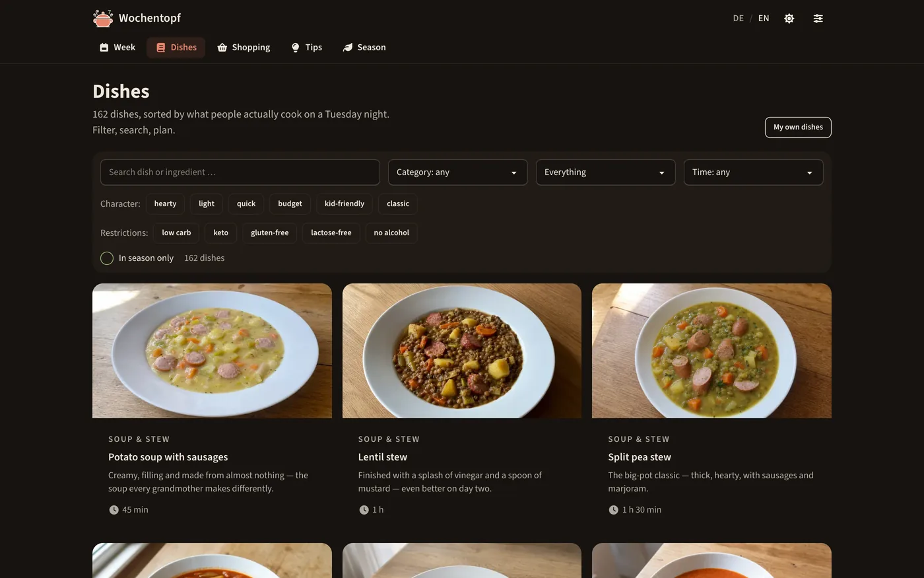Click the clock icon beside 1 h 30 min
The image size is (924, 578).
[x=613, y=510]
